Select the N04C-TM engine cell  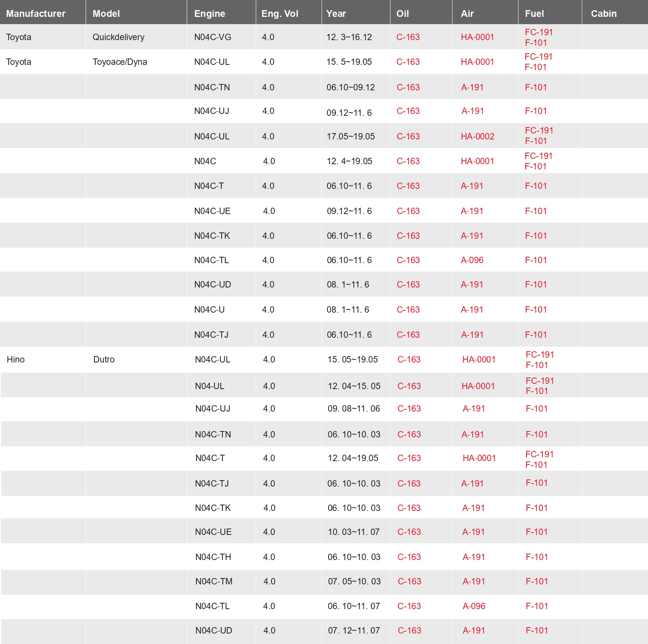pos(214,581)
